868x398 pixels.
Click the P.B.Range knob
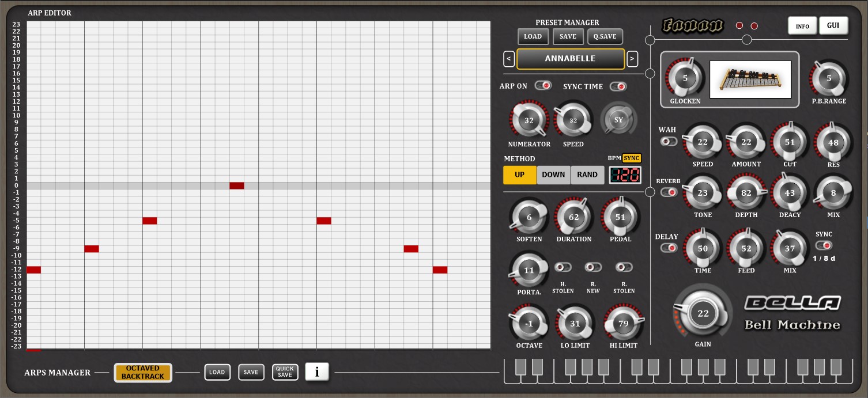click(x=829, y=79)
